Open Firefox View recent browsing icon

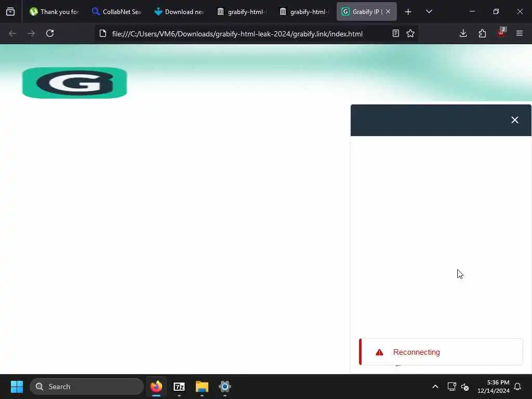coord(10,12)
